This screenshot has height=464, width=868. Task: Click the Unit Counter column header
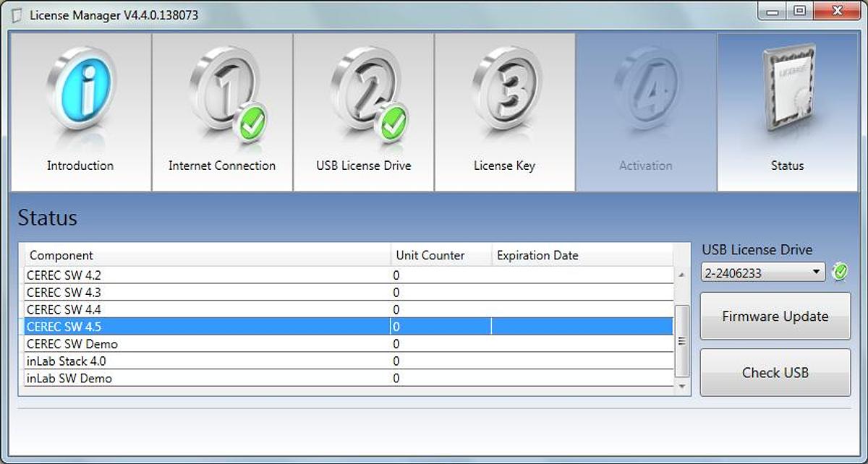click(x=441, y=255)
